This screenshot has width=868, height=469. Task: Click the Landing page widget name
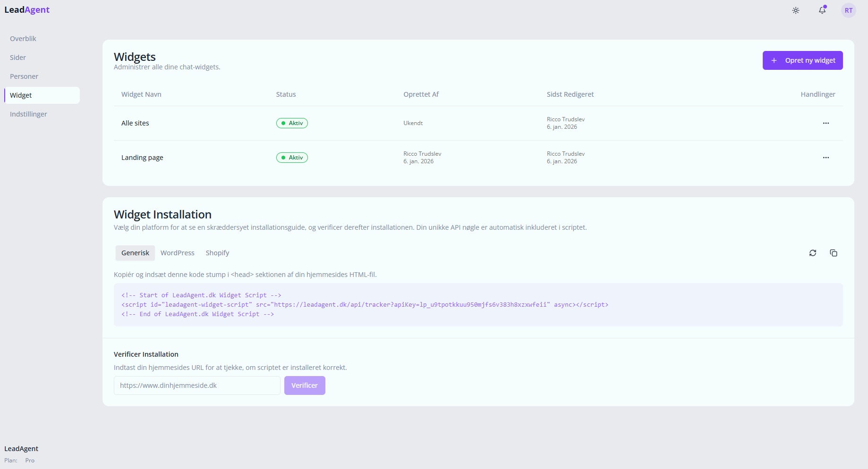[x=142, y=158]
